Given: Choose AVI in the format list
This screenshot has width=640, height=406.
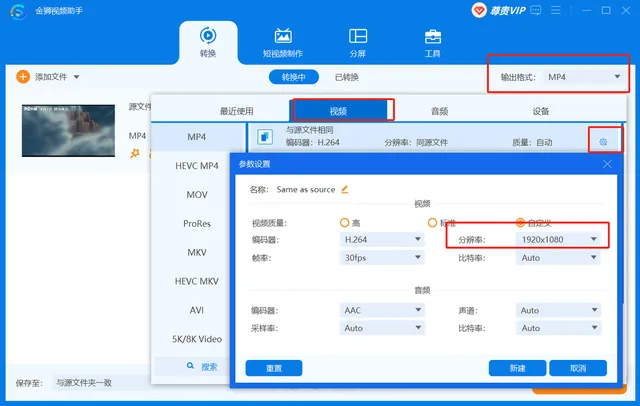Looking at the screenshot, I should [x=197, y=310].
